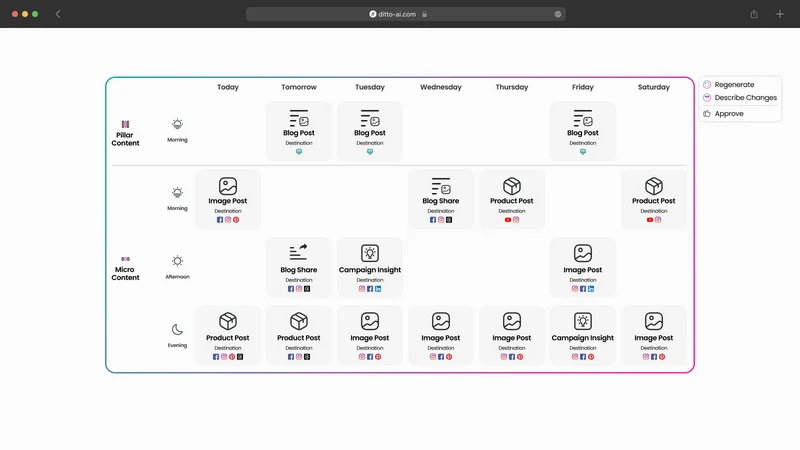800x450 pixels.
Task: Click the Evening time label
Action: point(177,345)
